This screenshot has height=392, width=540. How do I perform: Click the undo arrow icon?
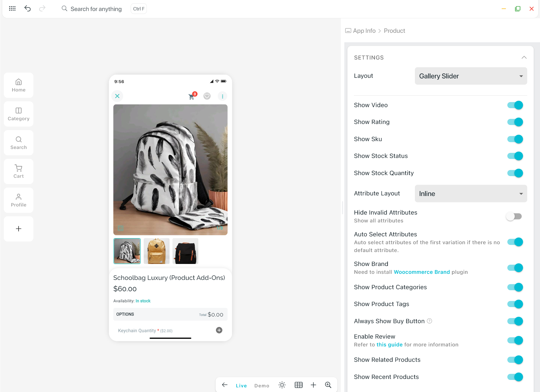coord(27,8)
